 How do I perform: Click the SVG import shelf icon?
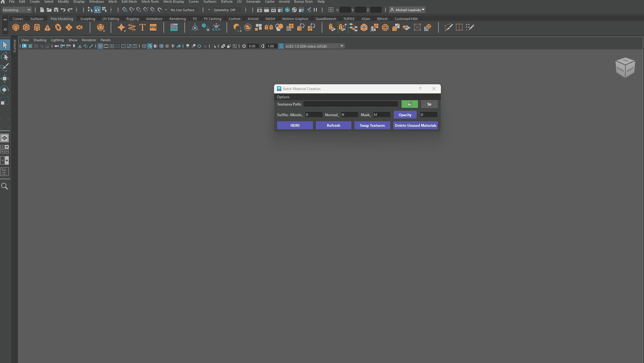(153, 28)
